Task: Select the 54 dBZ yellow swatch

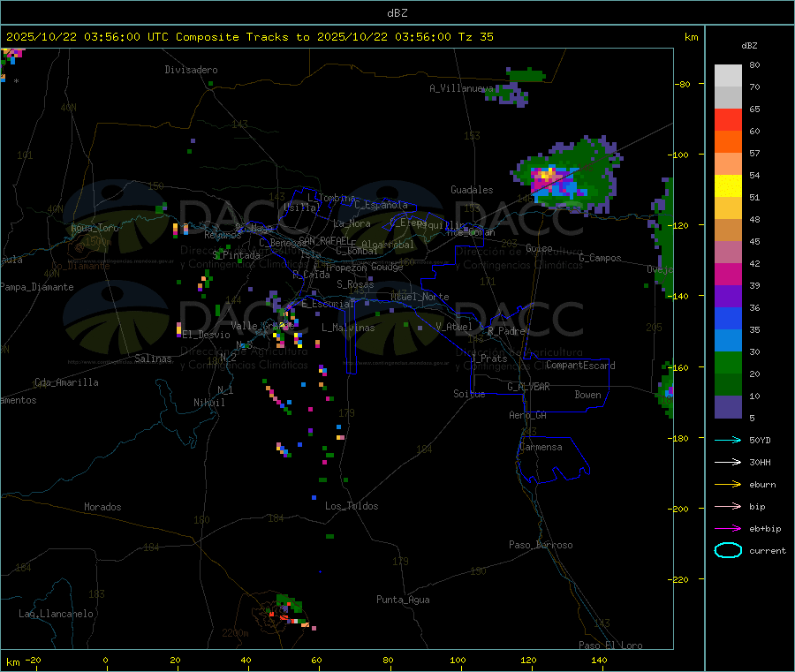Action: click(x=728, y=186)
